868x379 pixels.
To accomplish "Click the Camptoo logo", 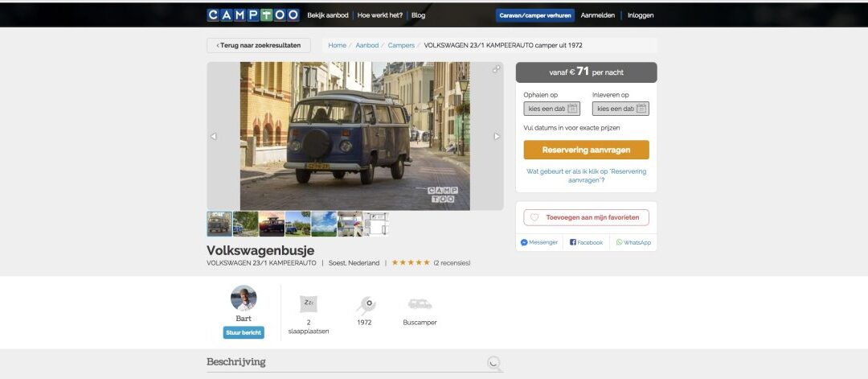I will 252,14.
